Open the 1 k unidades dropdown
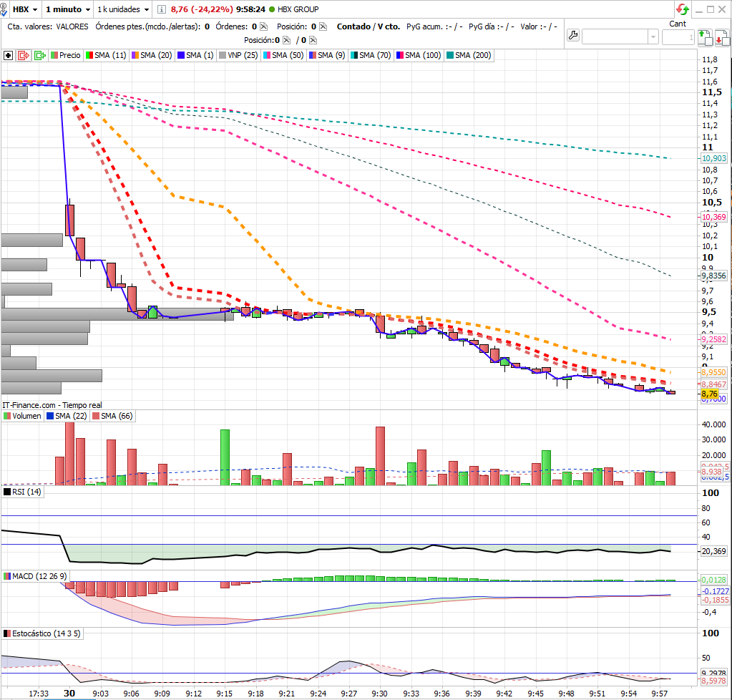Image resolution: width=732 pixels, height=700 pixels. (x=123, y=9)
